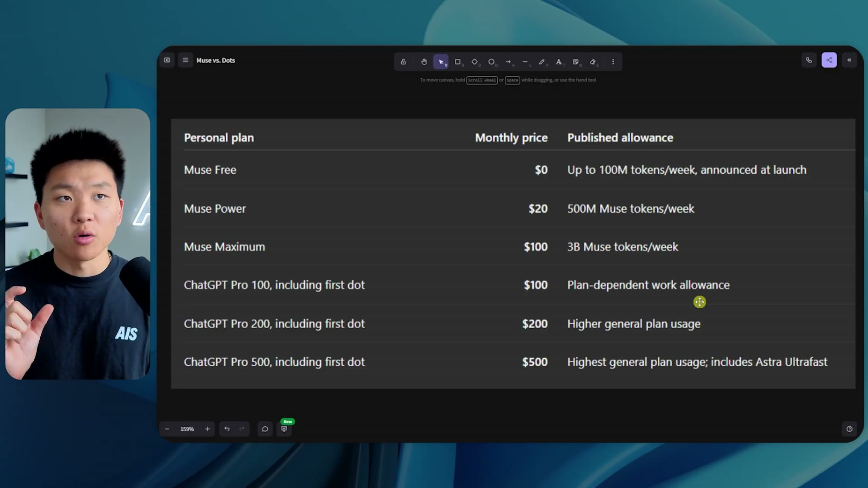Click the $100 price for Muse Maximum
This screenshot has height=488, width=868.
pos(536,247)
